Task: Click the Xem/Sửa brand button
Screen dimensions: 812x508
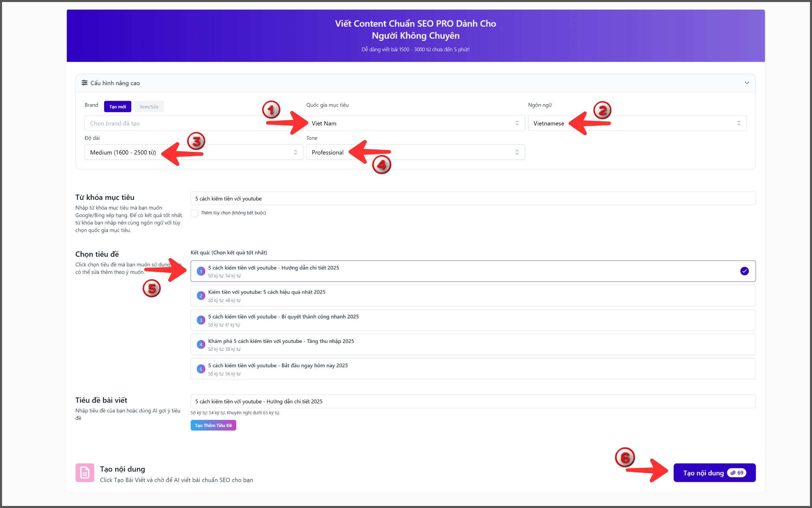Action: pos(149,107)
